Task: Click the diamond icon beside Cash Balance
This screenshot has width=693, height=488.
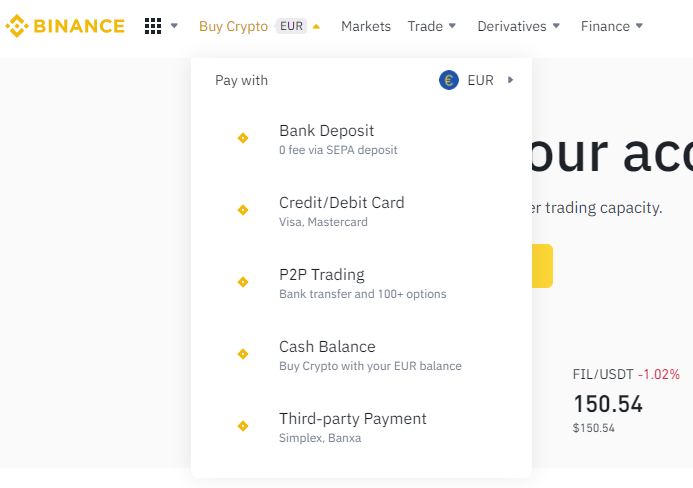Action: [243, 354]
